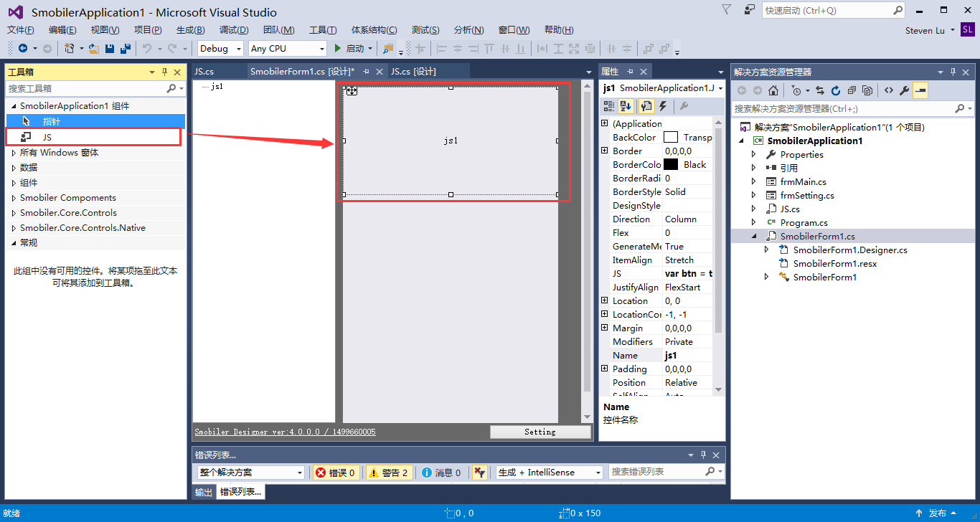The image size is (980, 522).
Task: Click the Home icon in Solution Explorer
Action: [x=773, y=90]
